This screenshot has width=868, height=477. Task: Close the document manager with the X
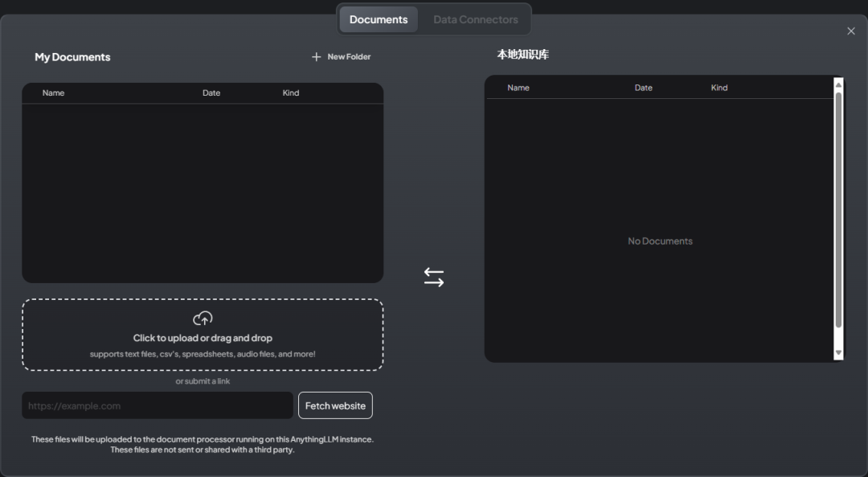[851, 31]
